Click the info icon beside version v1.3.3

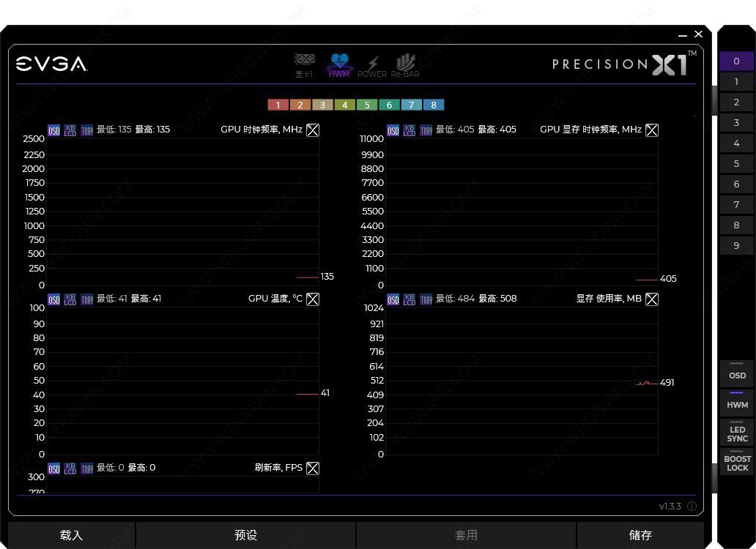[692, 507]
